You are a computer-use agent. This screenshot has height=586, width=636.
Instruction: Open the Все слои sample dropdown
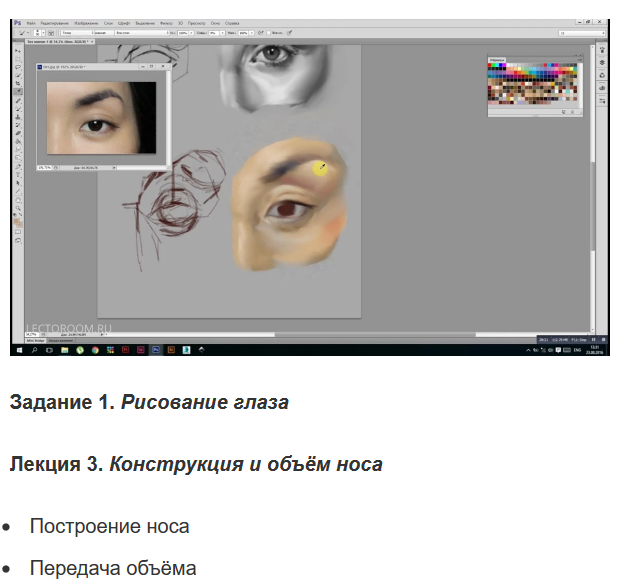[142, 33]
